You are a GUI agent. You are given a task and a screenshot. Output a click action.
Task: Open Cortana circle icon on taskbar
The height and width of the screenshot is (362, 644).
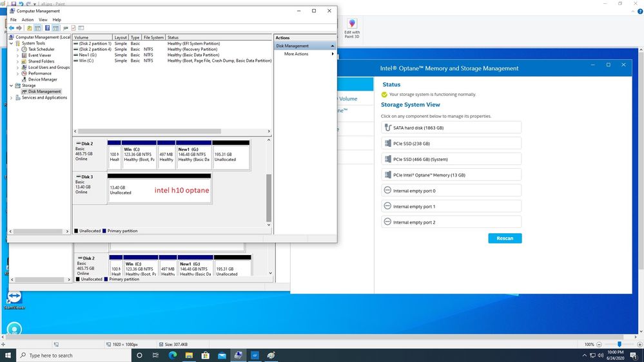[139, 356]
